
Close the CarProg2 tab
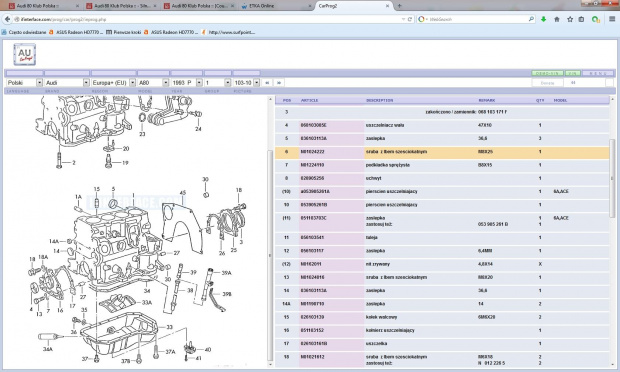(388, 6)
